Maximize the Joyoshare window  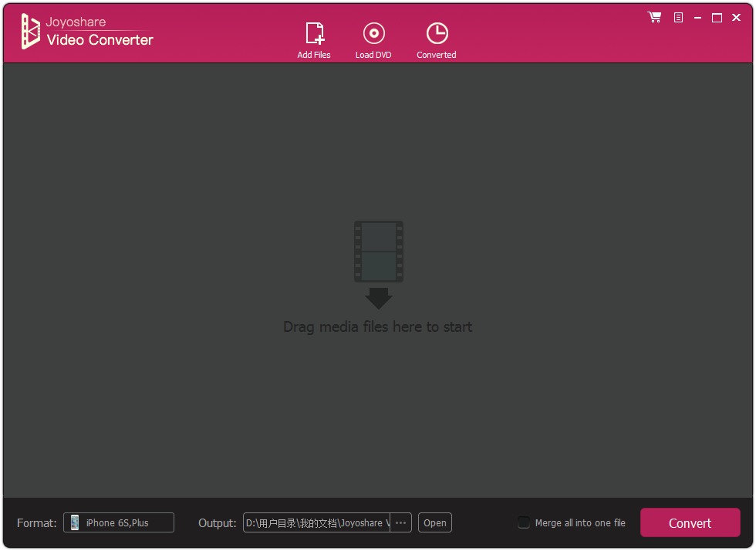(717, 18)
